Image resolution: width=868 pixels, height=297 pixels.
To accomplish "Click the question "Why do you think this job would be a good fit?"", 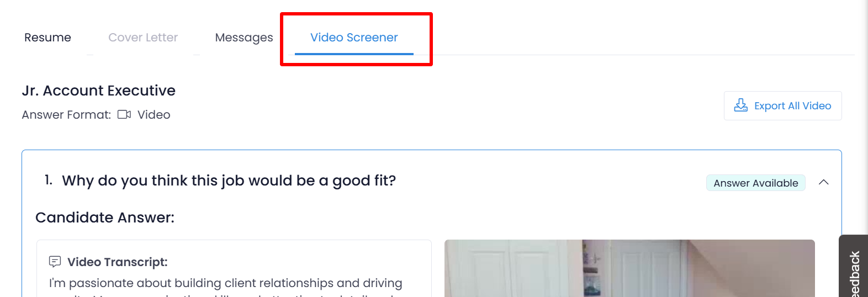I will [x=229, y=181].
